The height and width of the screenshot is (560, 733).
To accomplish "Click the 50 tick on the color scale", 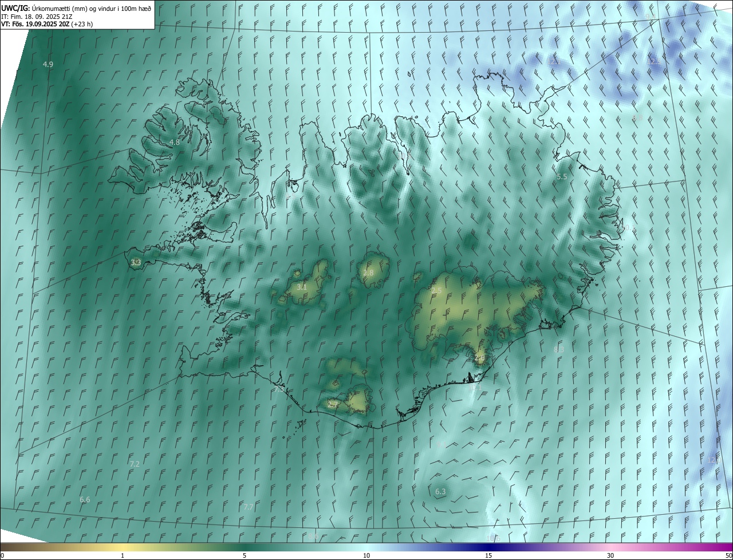I will 728,555.
